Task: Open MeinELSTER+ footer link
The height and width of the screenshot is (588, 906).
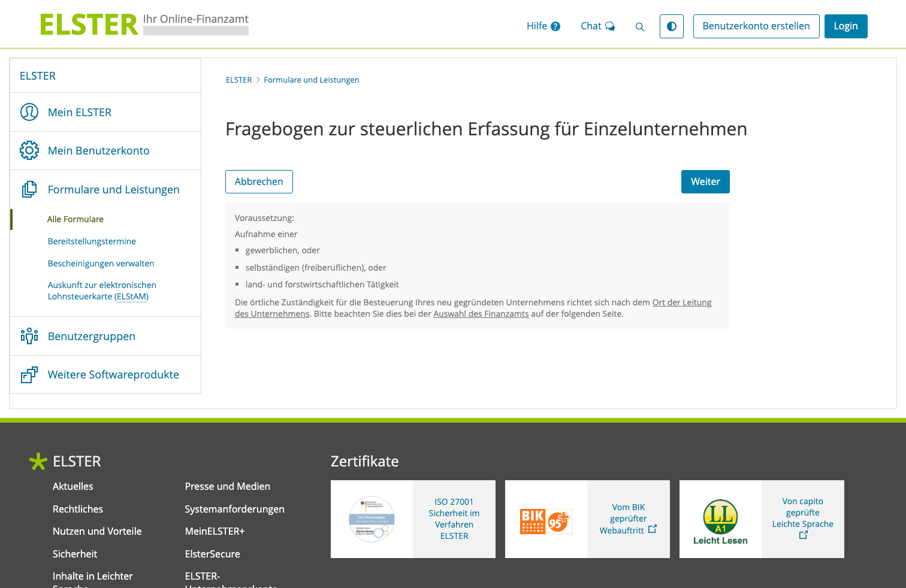Action: [215, 531]
